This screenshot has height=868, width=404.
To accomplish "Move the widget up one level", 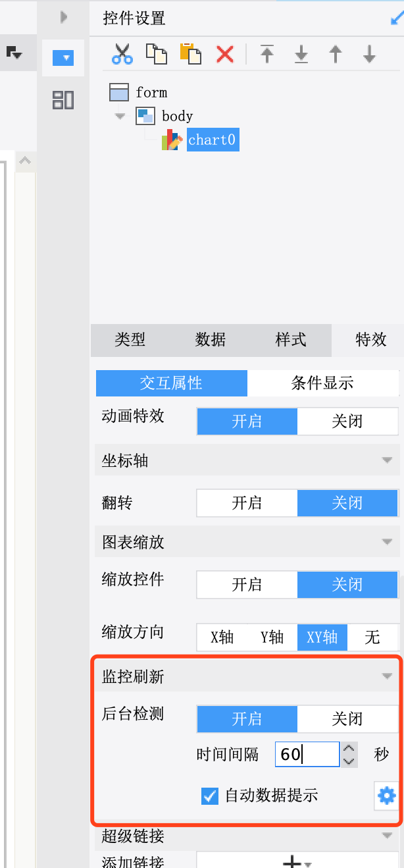I will pos(336,54).
